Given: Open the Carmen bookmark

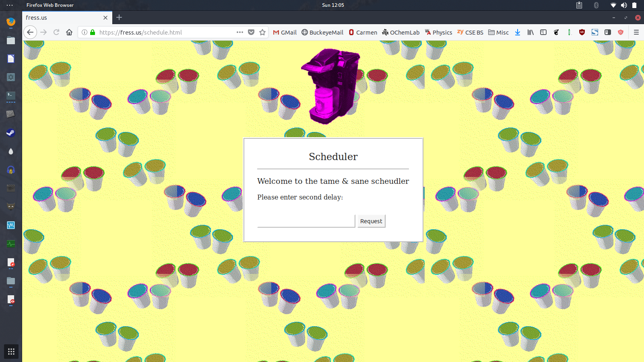Looking at the screenshot, I should [x=363, y=32].
